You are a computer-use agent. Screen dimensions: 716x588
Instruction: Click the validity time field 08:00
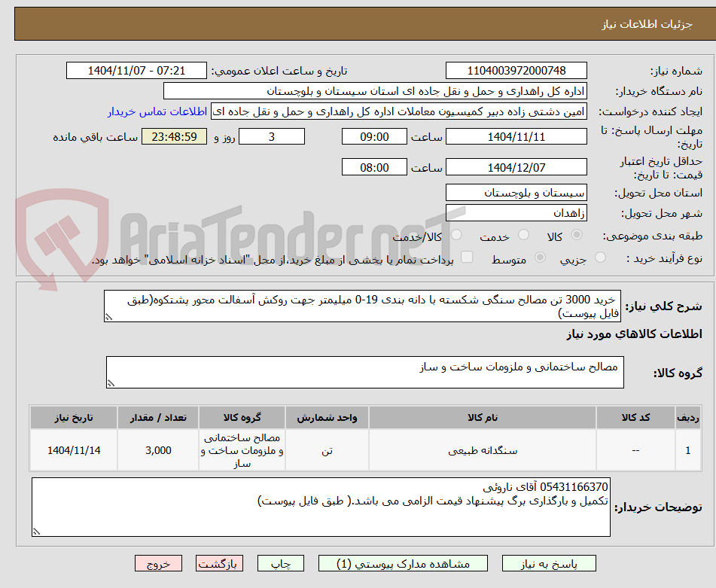[x=374, y=167]
